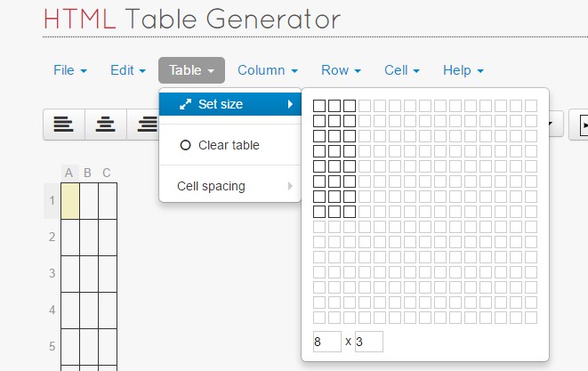The image size is (588, 371).
Task: Select Clear table from the menu
Action: (x=229, y=145)
